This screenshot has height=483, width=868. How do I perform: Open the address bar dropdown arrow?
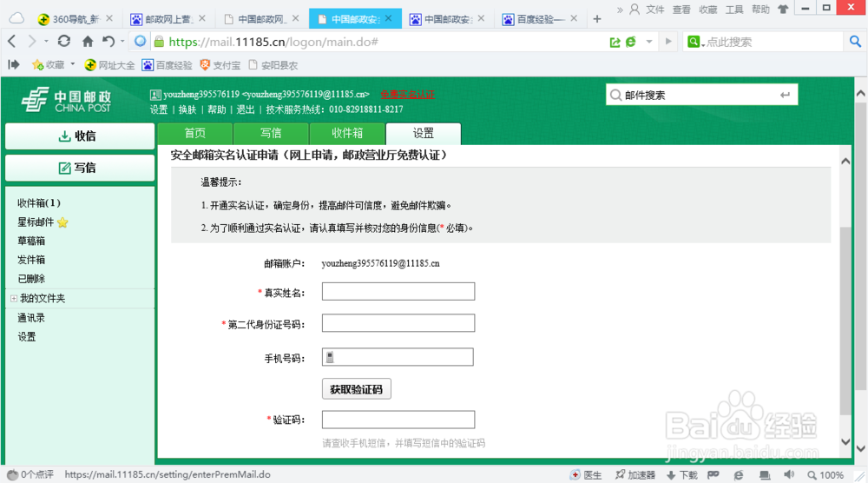(x=648, y=42)
